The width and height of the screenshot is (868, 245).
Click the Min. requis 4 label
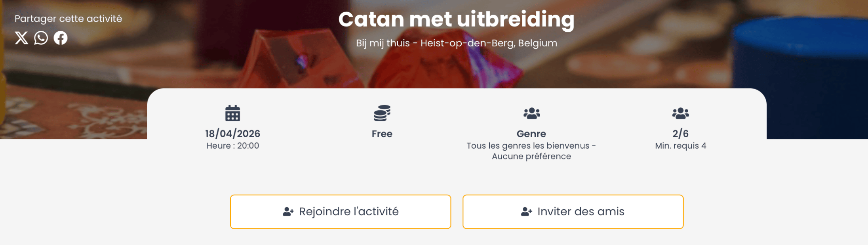pyautogui.click(x=680, y=146)
